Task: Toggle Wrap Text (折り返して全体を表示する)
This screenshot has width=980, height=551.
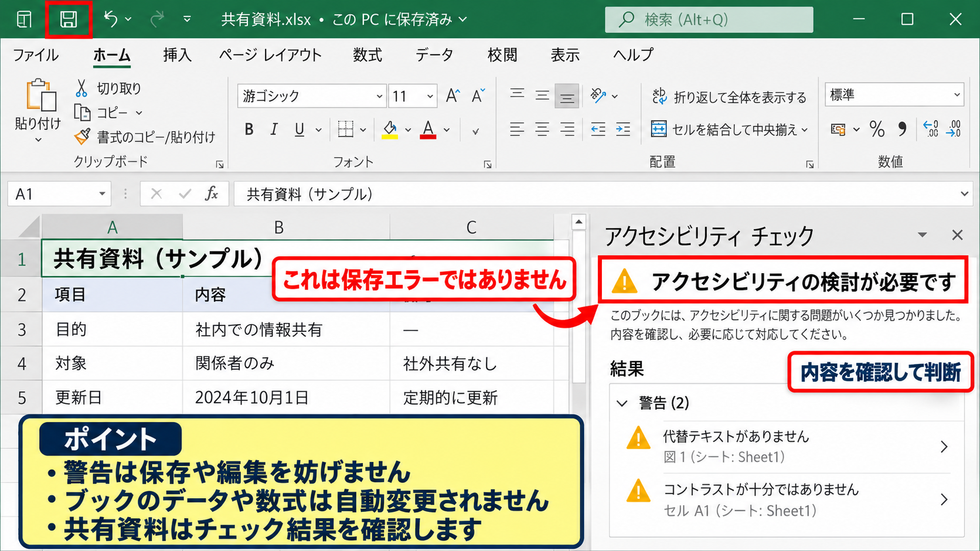Action: coord(729,97)
